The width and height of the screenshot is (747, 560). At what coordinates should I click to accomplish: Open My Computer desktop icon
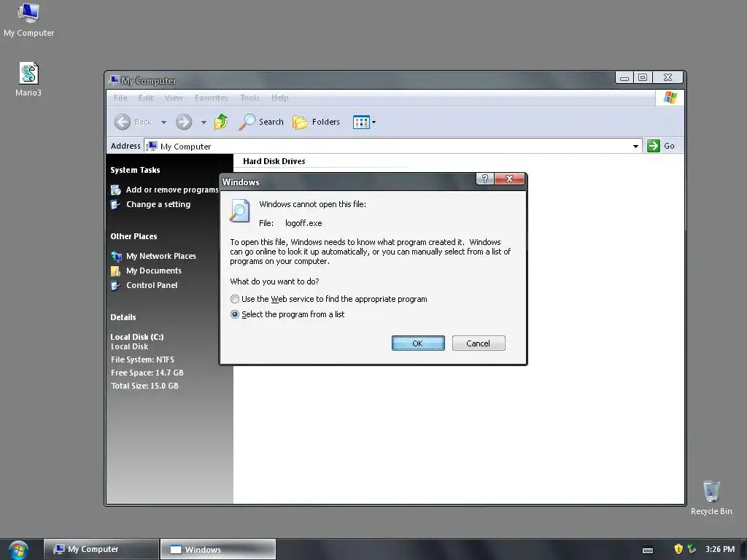click(x=28, y=20)
